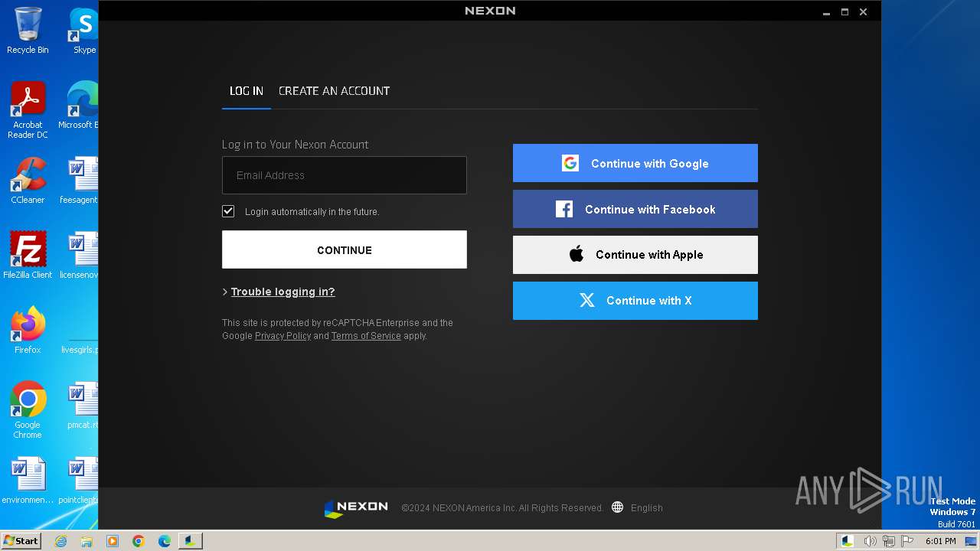The width and height of the screenshot is (980, 551).
Task: Click the Apple logo icon
Action: point(577,255)
